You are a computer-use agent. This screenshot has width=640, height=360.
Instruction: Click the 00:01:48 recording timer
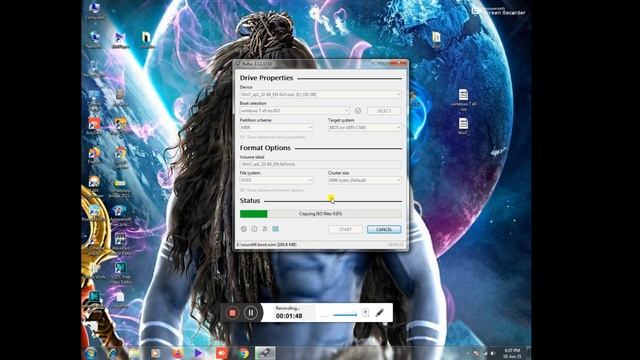[x=289, y=316]
